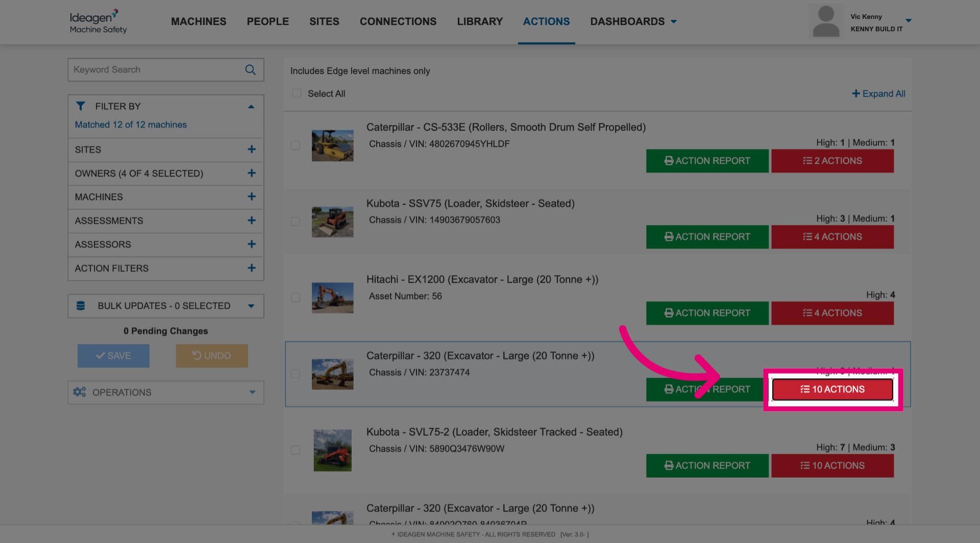This screenshot has width=980, height=543.
Task: Click ACTION REPORT for Caterpillar CS-533E
Action: point(707,161)
